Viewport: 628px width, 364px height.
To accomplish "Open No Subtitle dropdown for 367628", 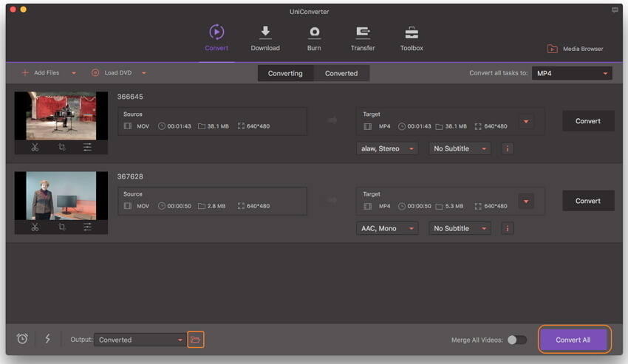I will 460,228.
